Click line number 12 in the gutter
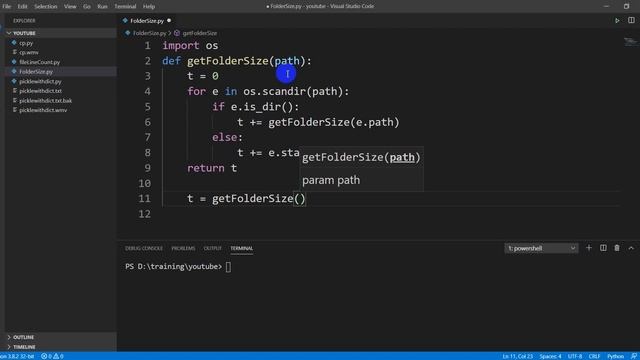This screenshot has width=640, height=360. tap(144, 214)
